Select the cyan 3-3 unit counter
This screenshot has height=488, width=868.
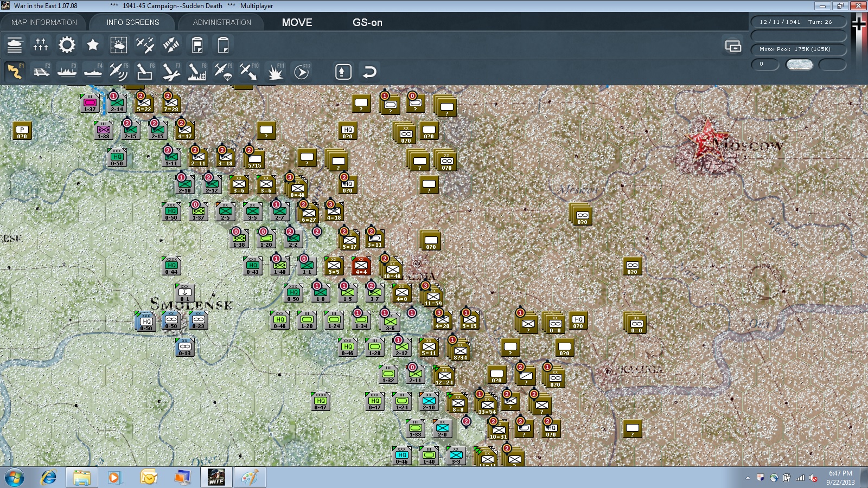pyautogui.click(x=456, y=456)
